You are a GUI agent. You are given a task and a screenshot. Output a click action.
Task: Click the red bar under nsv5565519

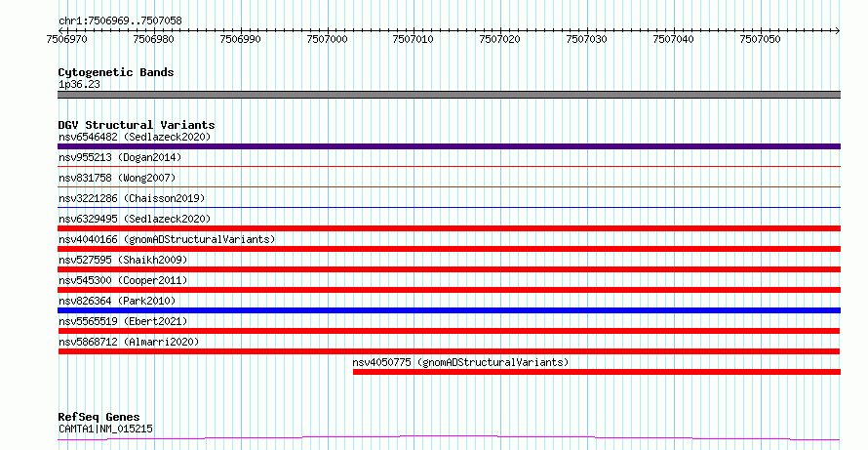(x=449, y=331)
